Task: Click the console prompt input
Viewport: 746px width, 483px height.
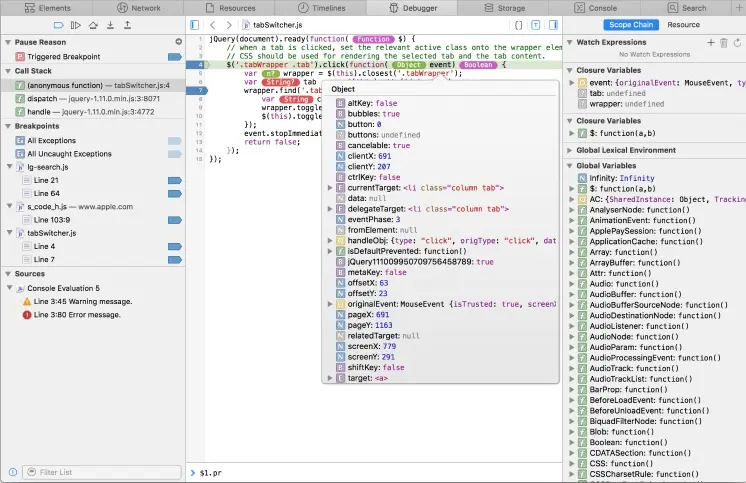Action: click(x=376, y=473)
